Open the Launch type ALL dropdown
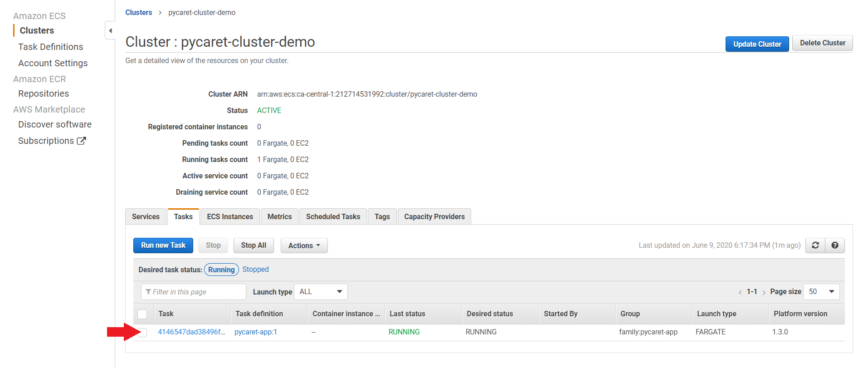868x373 pixels. (x=321, y=292)
